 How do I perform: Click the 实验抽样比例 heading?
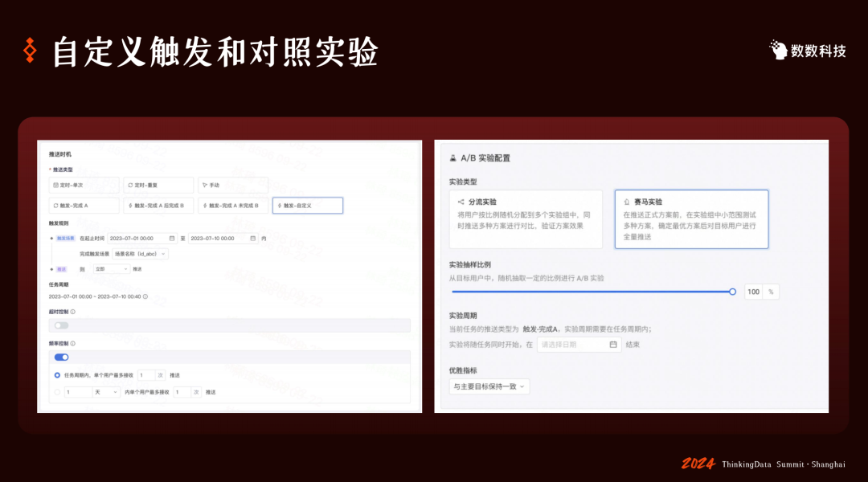click(x=470, y=264)
